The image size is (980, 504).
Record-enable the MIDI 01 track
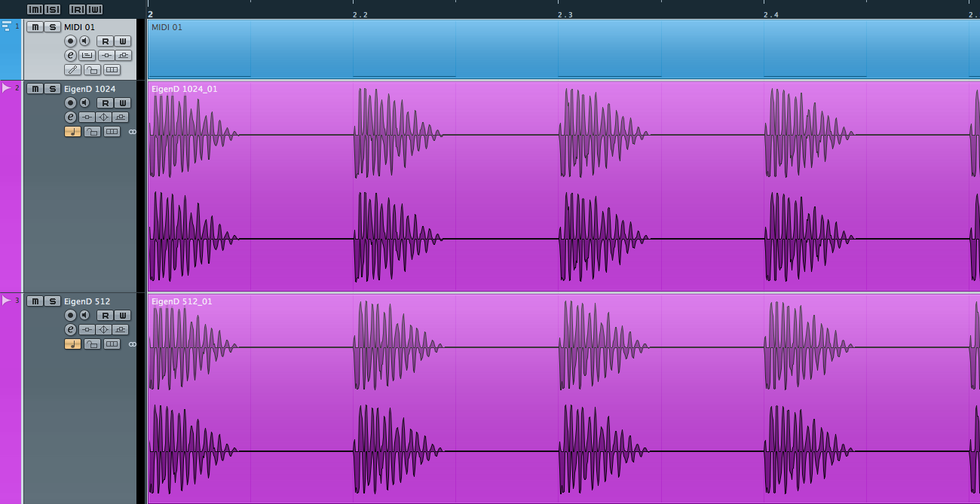click(x=71, y=41)
